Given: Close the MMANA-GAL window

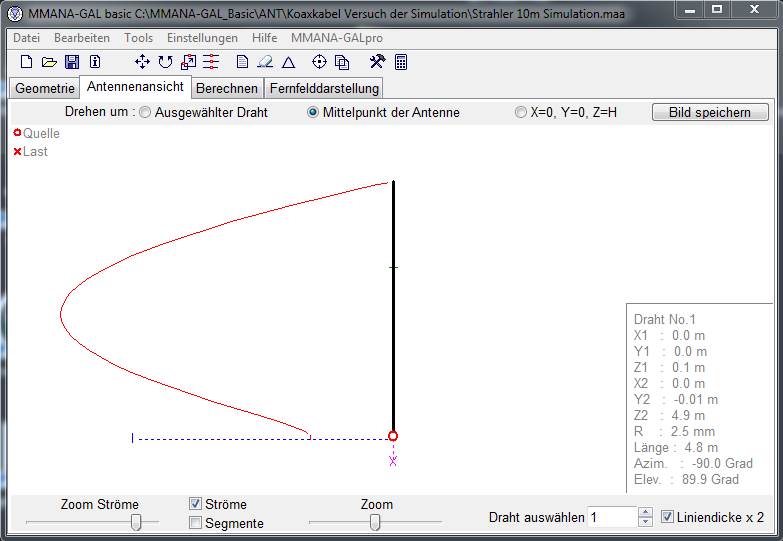Looking at the screenshot, I should (x=755, y=10).
